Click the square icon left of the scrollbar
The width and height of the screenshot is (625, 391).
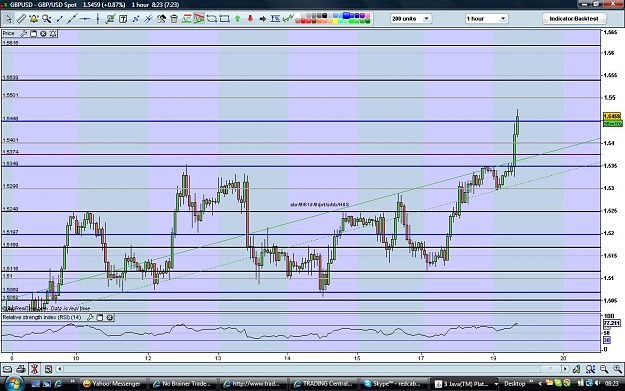tap(48, 369)
